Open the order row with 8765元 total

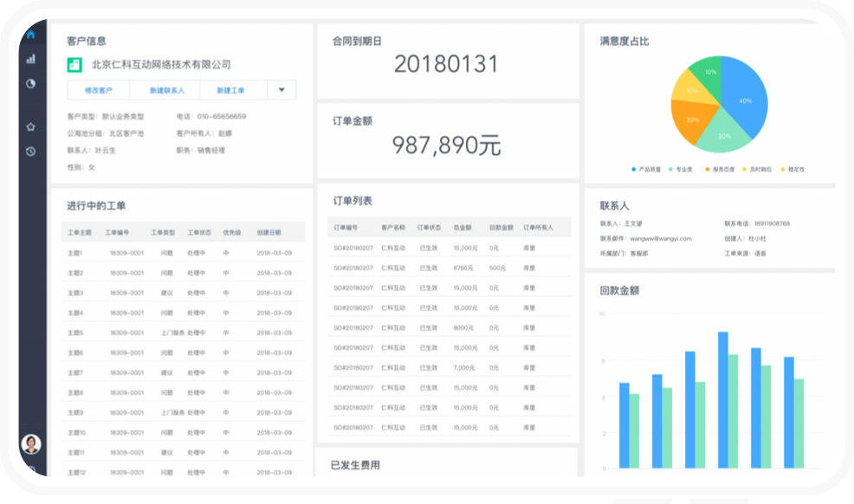(x=449, y=268)
